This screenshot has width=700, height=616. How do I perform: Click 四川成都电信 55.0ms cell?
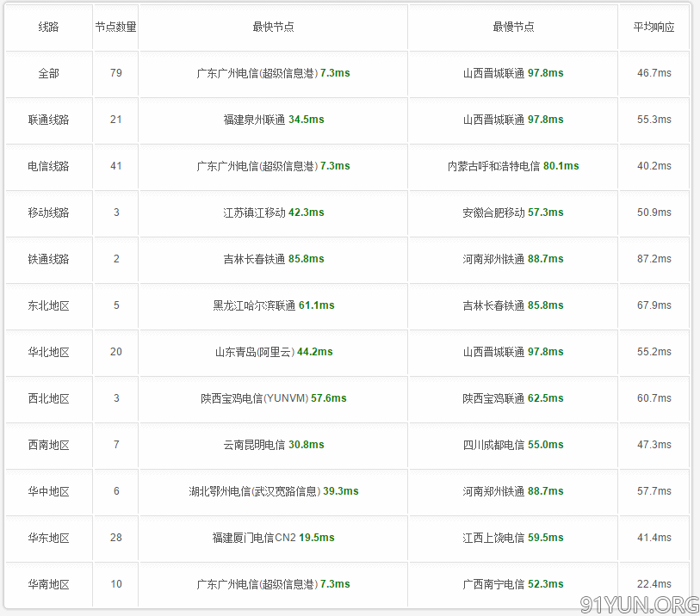point(513,445)
